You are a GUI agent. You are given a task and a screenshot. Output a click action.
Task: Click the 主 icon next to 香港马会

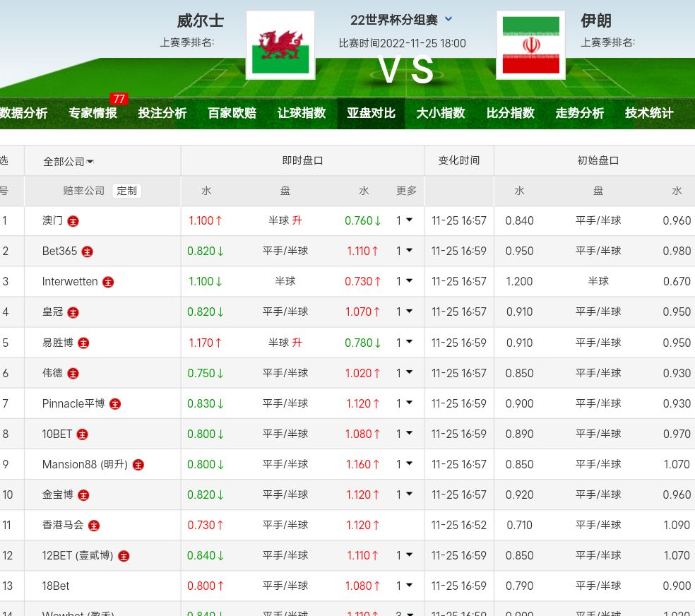click(94, 525)
